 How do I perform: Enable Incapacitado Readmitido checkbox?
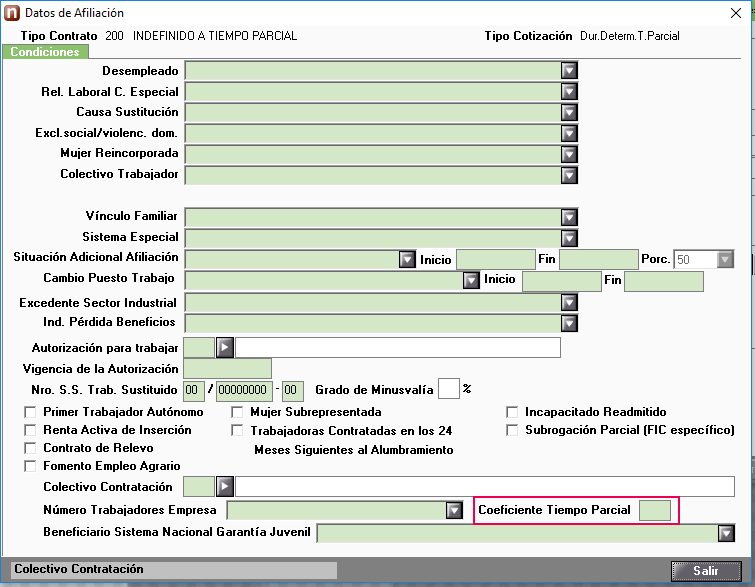(512, 412)
